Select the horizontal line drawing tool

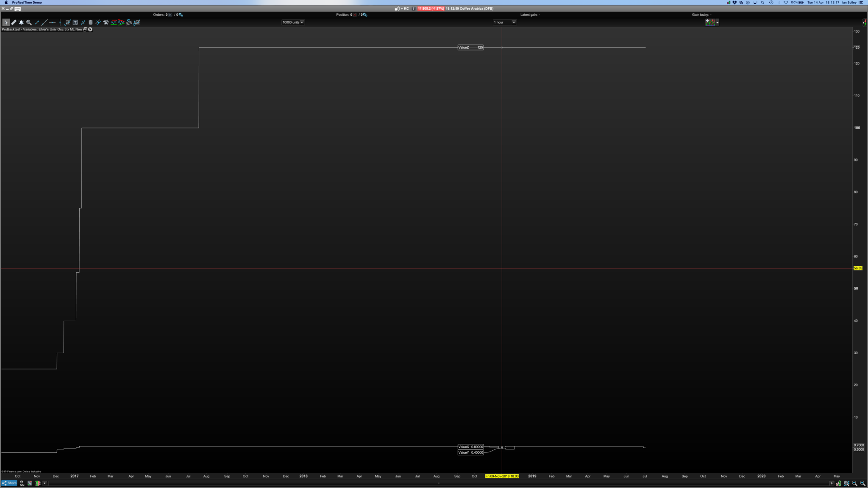(52, 22)
